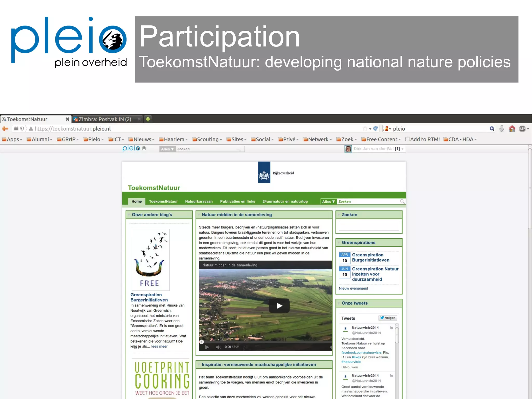Viewport: 532px width, 399px height.
Task: Switch to the Zimbra: Postvak IN tab
Action: point(108,119)
